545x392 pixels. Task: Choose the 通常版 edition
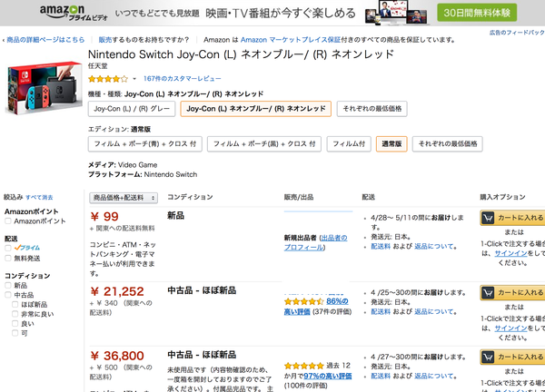pyautogui.click(x=391, y=143)
